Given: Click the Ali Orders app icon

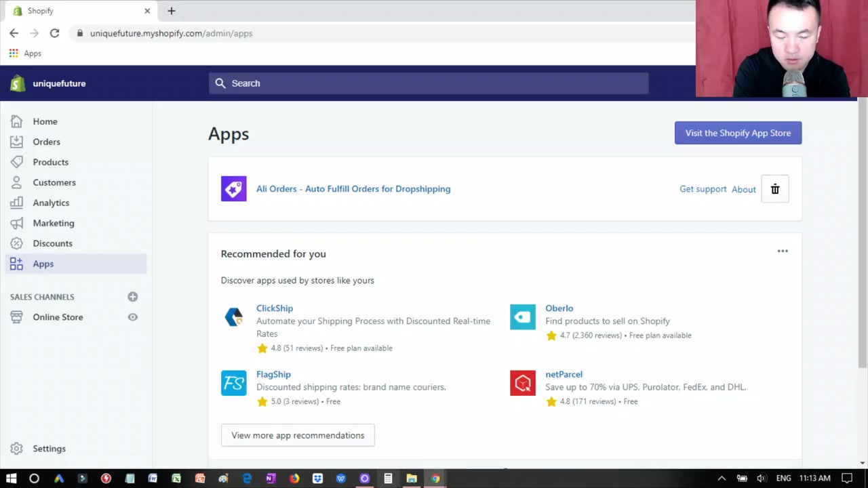Looking at the screenshot, I should click(x=233, y=188).
